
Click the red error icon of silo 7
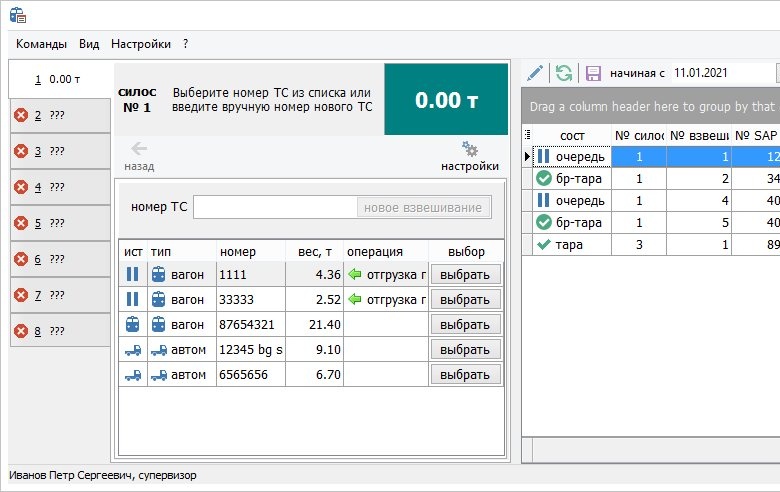(x=21, y=295)
